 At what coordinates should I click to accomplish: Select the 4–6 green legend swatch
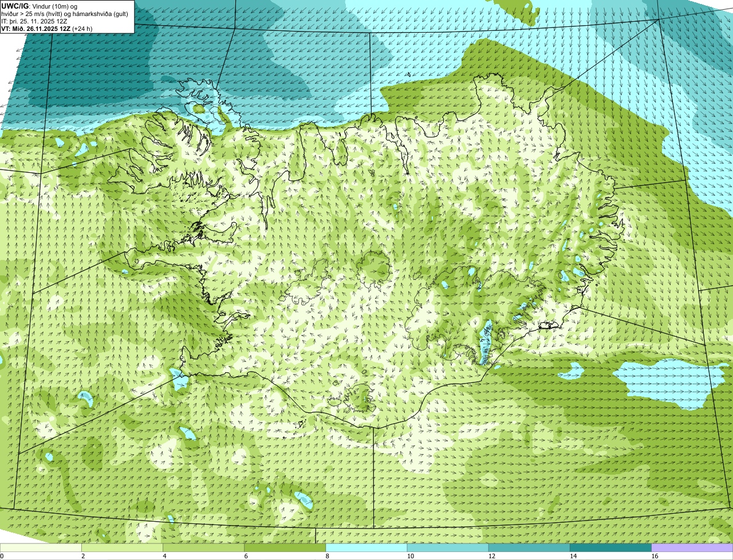pyautogui.click(x=203, y=548)
